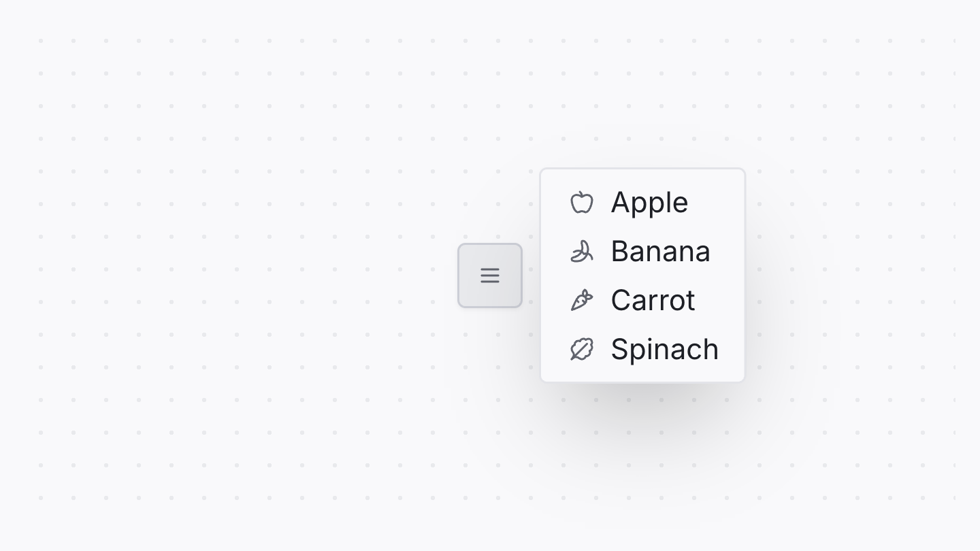Click the leafy green icon on the bottom row

pos(582,349)
